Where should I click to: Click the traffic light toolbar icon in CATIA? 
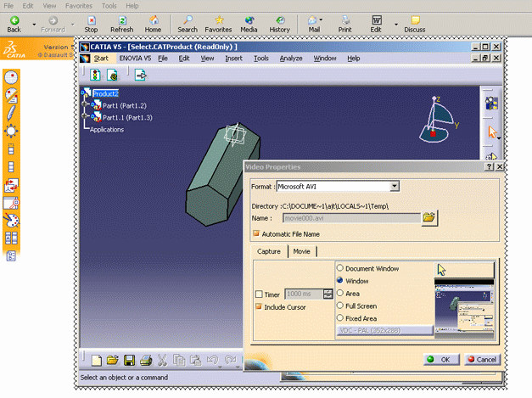click(95, 75)
